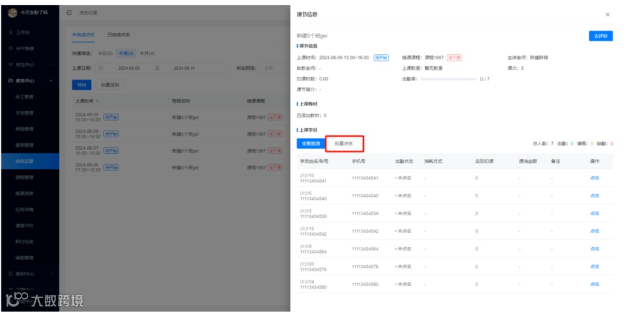This screenshot has height=312, width=644.
Task: Click the 招生中心 megaphone icon
Action: pos(11,64)
